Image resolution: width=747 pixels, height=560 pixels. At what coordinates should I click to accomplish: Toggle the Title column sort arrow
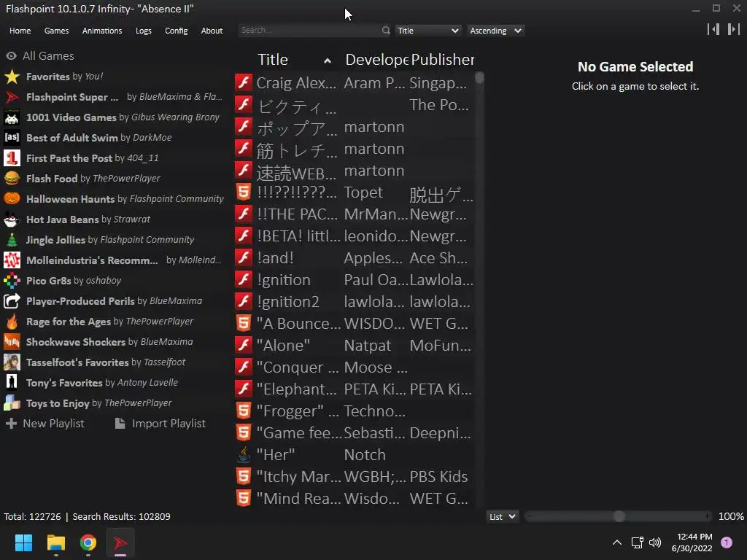pyautogui.click(x=328, y=61)
